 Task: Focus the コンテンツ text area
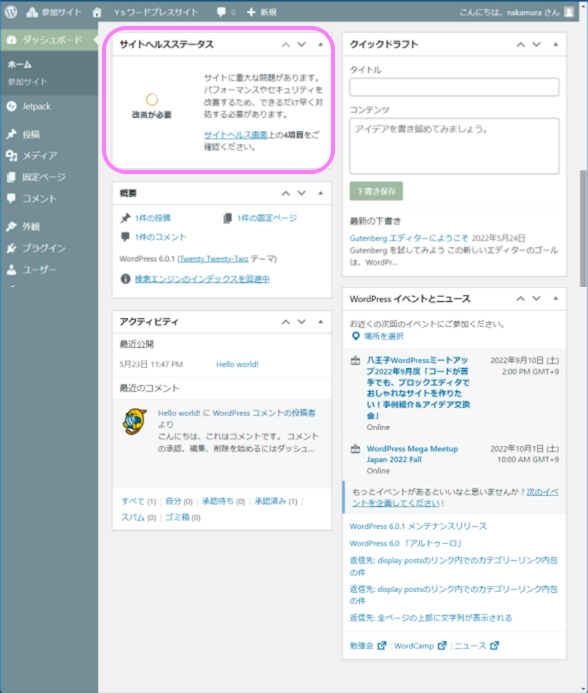point(454,146)
